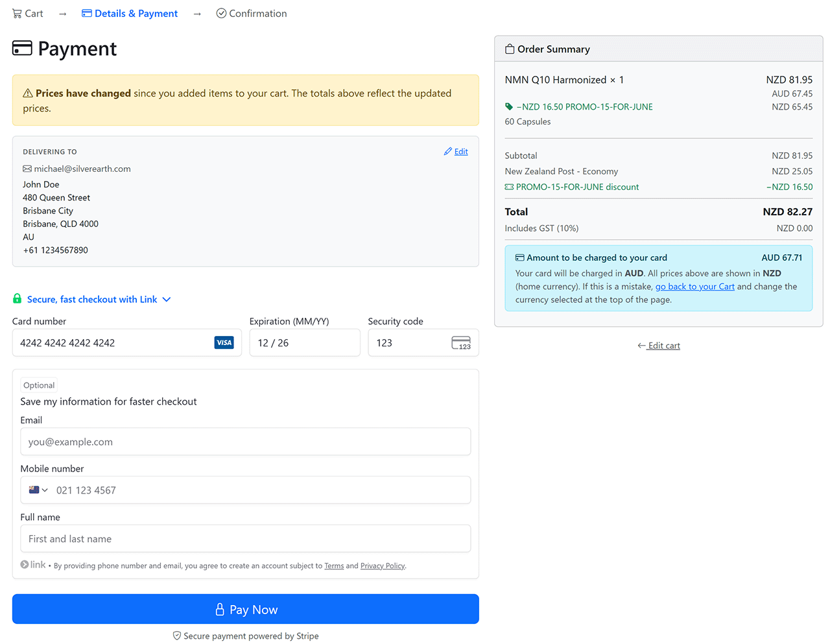Image resolution: width=830 pixels, height=644 pixels.
Task: Click the Link logo in the disclaimer
Action: (33, 565)
